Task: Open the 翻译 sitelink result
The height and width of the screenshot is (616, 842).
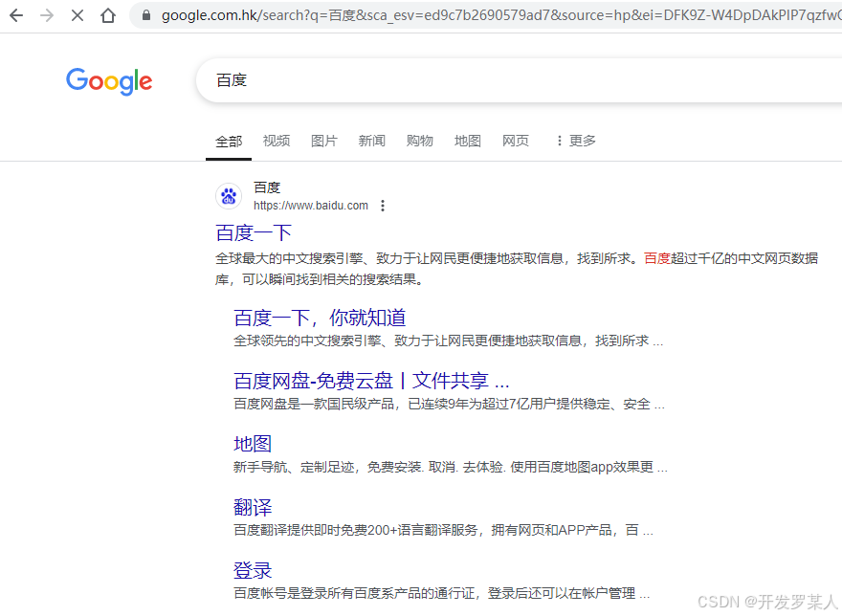Action: pyautogui.click(x=253, y=507)
